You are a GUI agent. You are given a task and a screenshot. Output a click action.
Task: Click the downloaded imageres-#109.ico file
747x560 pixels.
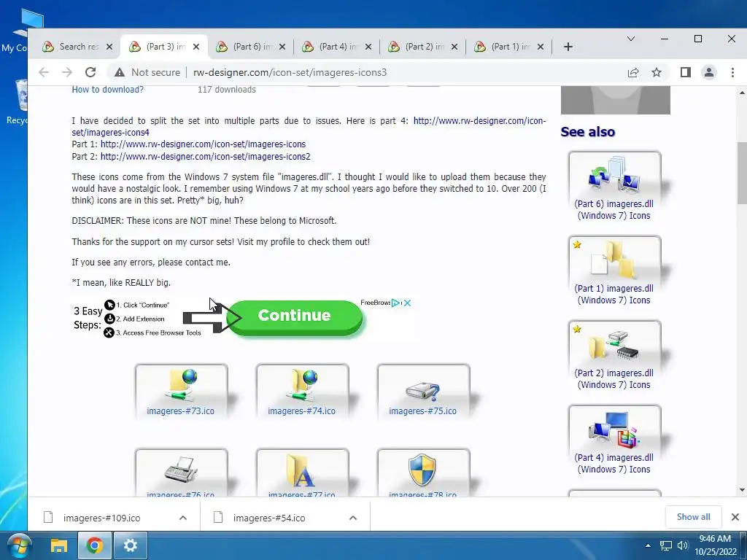coord(101,518)
